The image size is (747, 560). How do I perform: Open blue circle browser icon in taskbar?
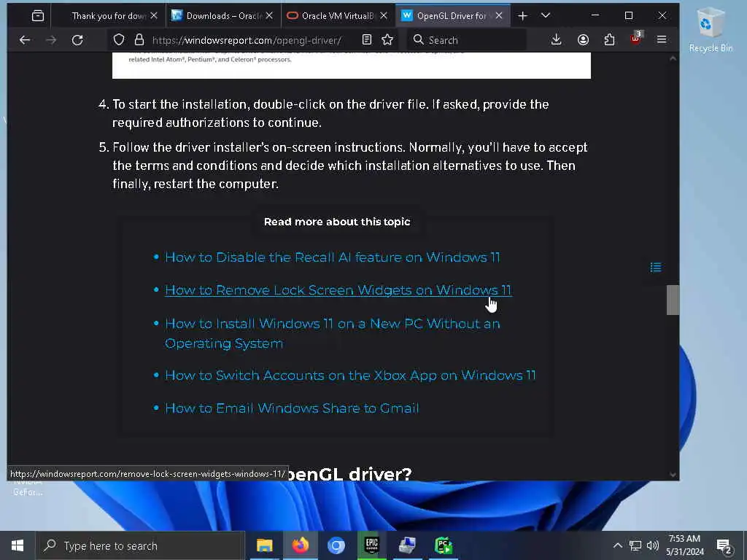(336, 545)
